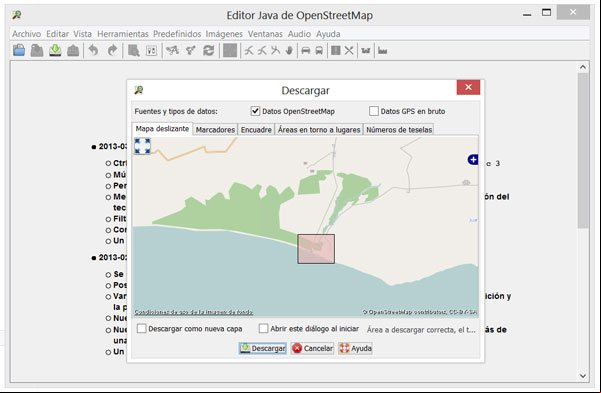
Task: Click the car preset icon in toolbar
Action: coord(305,50)
